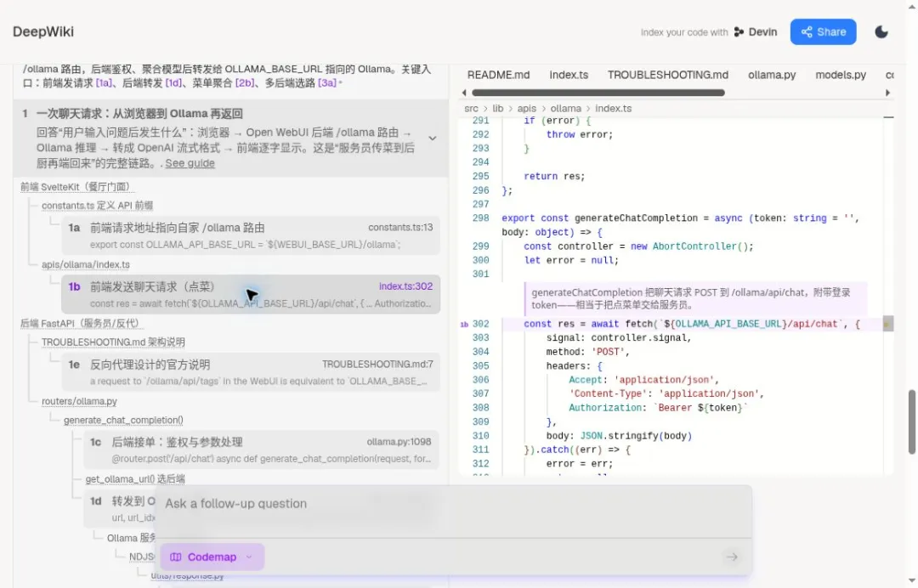Collapse section 1 chevron

pos(432,139)
